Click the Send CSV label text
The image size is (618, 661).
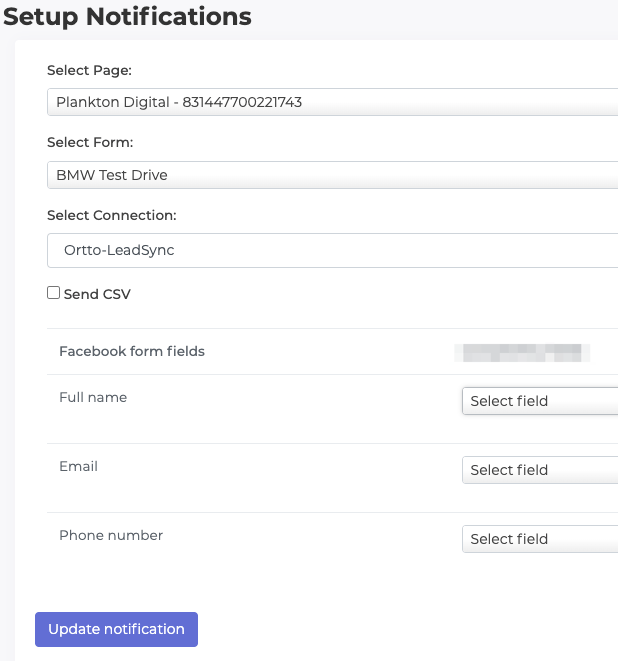point(97,294)
